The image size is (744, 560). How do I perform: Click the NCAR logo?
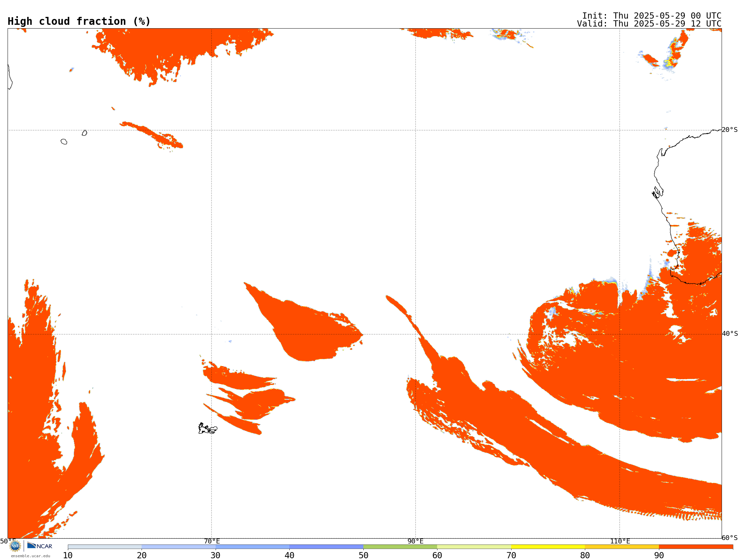pyautogui.click(x=40, y=546)
